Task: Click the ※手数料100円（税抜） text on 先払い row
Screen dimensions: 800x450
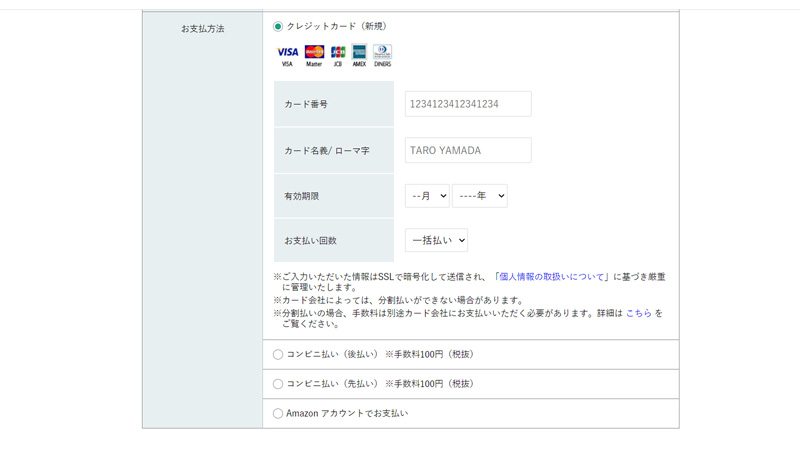Action: [431, 384]
